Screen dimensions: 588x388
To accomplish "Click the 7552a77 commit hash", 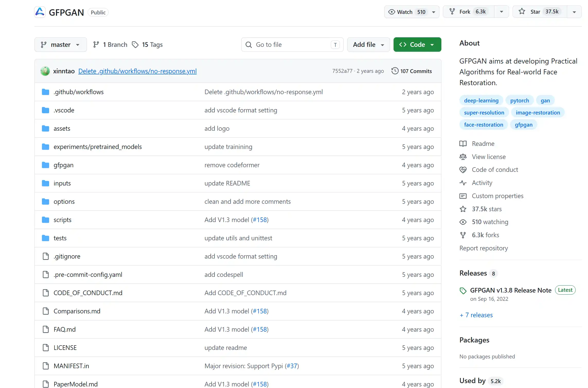I will [x=342, y=71].
